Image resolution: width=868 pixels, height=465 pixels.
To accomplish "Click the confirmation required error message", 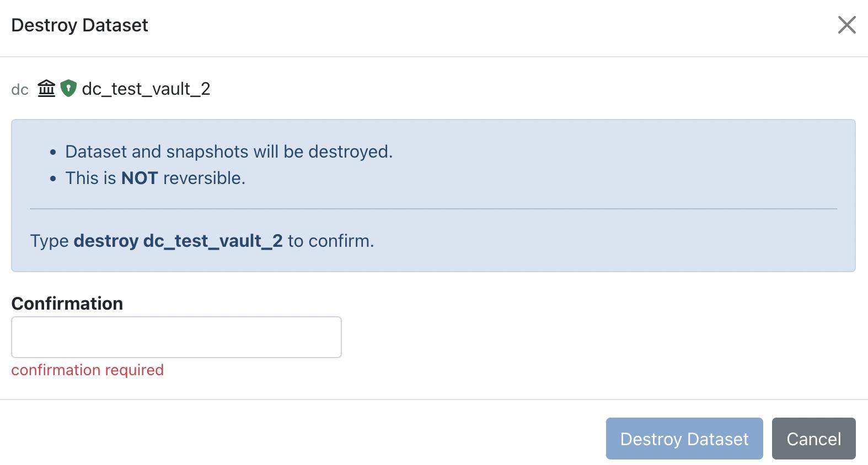I will pos(87,370).
